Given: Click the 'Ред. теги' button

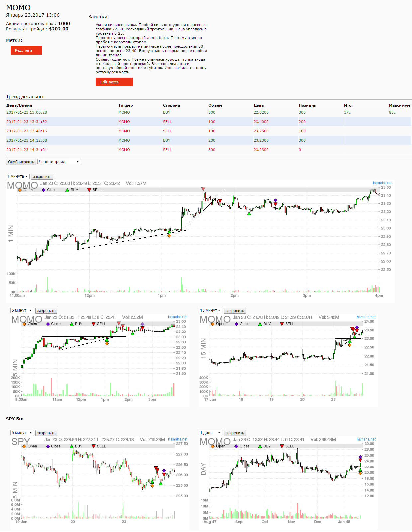Looking at the screenshot, I should tap(26, 50).
